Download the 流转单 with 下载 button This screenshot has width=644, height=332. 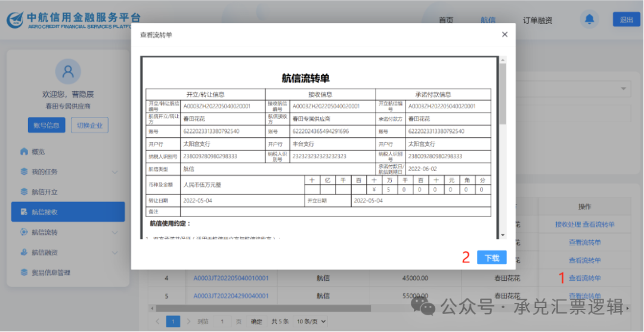(x=491, y=257)
